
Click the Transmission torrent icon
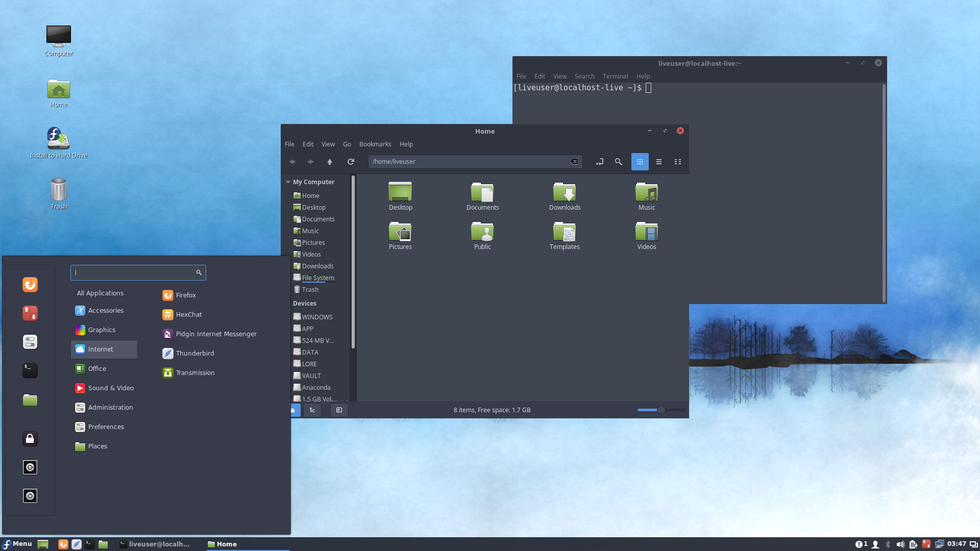[167, 372]
